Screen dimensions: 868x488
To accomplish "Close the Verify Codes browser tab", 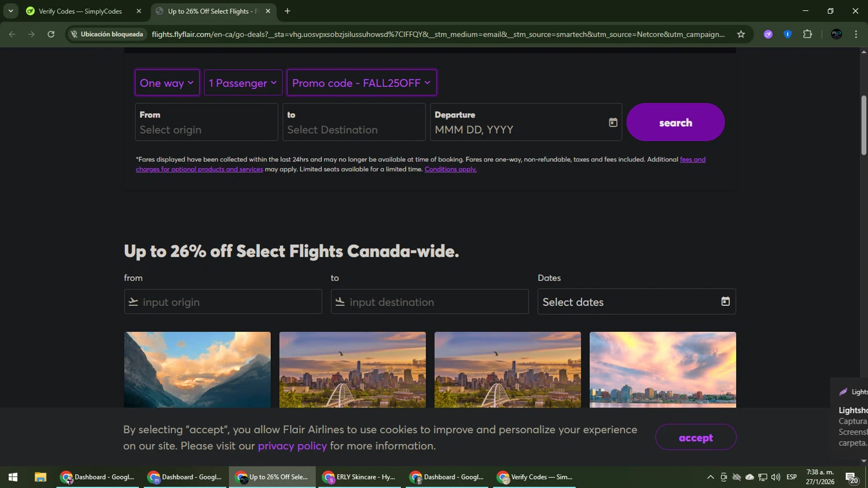I will click(139, 11).
